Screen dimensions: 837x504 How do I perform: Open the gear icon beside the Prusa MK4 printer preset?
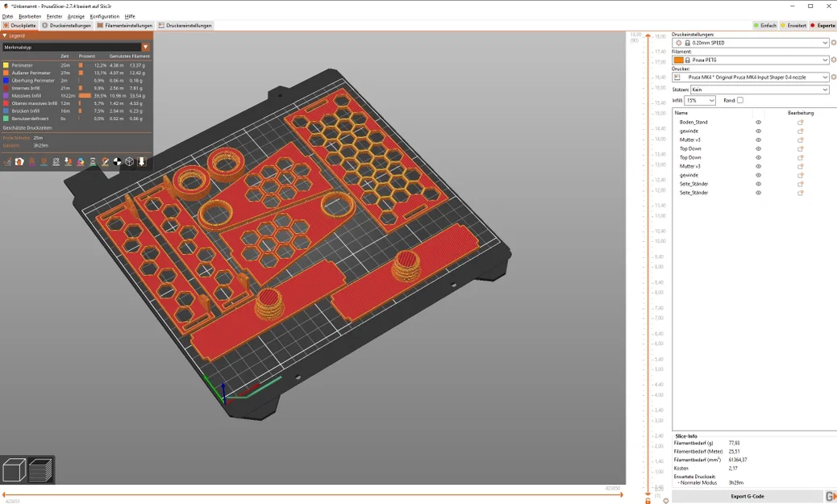point(833,77)
